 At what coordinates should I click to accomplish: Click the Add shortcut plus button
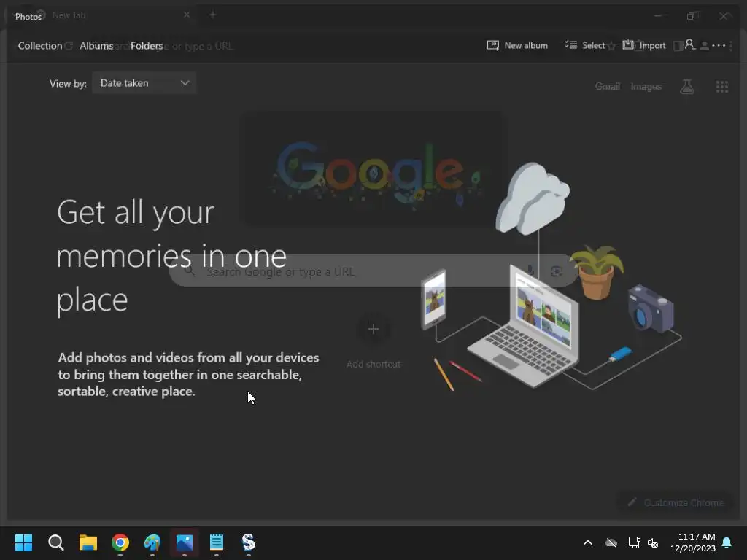click(x=373, y=329)
